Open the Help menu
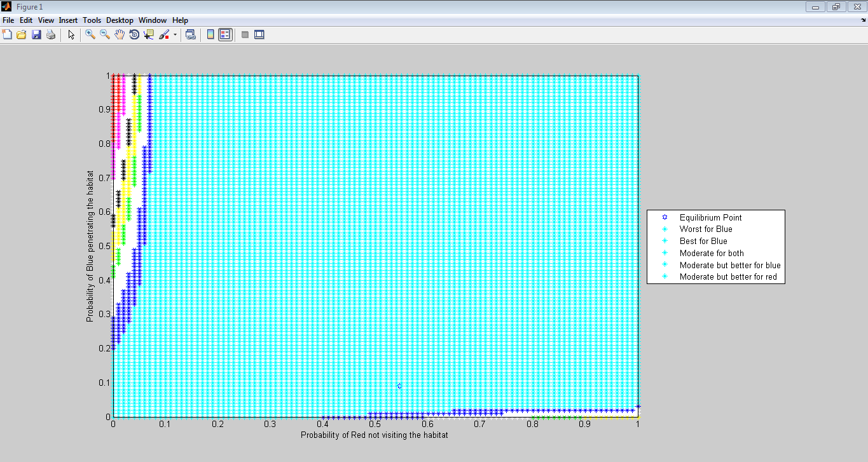 (x=181, y=20)
